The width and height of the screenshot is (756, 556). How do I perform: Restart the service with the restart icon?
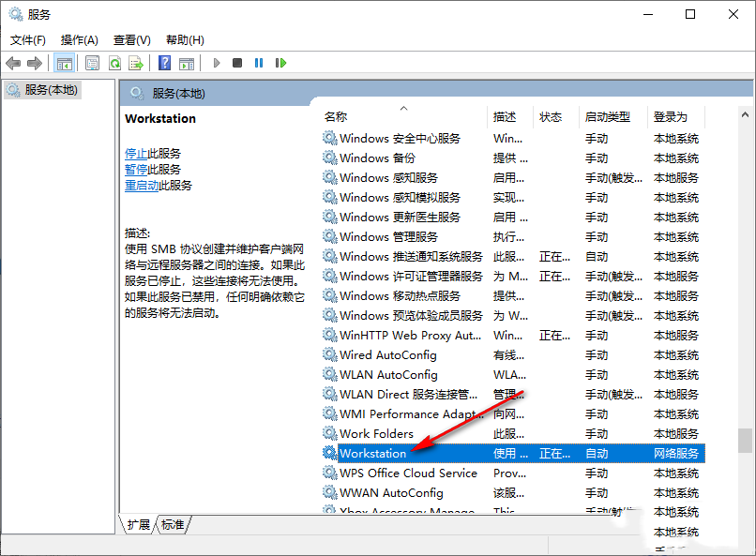coord(280,63)
